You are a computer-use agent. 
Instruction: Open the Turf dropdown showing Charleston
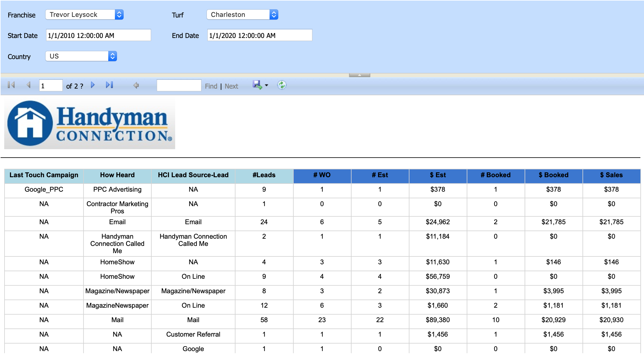pyautogui.click(x=242, y=14)
